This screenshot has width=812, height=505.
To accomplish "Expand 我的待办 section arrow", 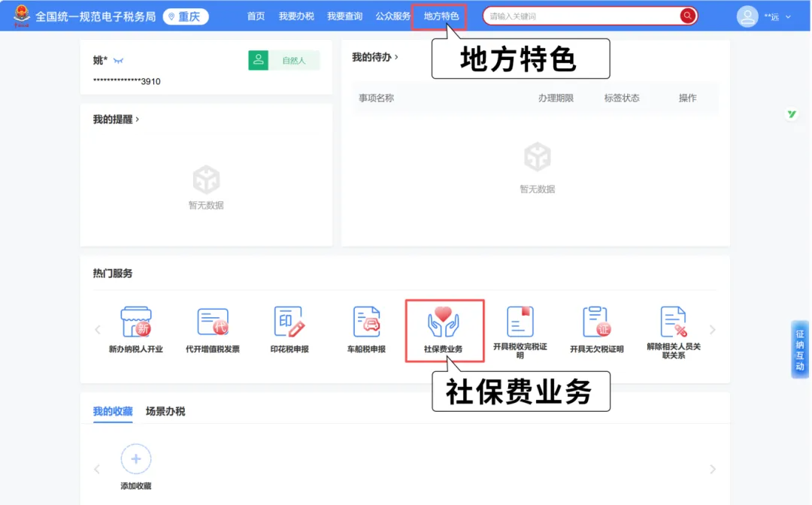I will click(x=396, y=57).
